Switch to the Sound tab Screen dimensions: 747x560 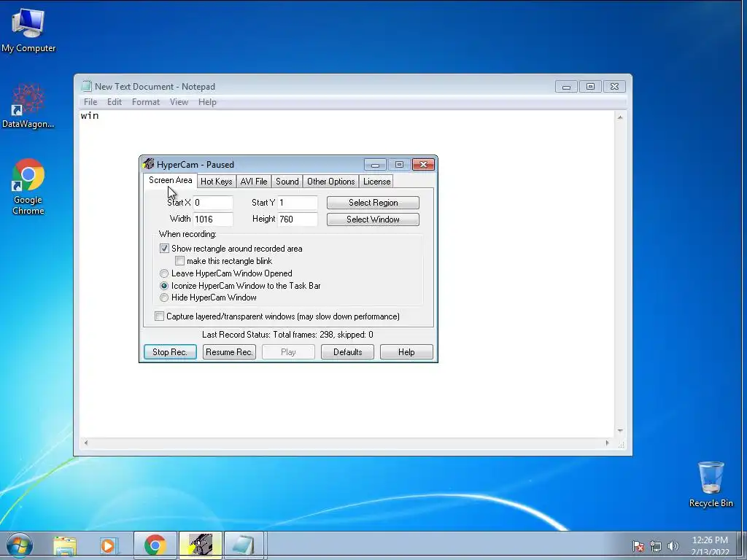[287, 182]
